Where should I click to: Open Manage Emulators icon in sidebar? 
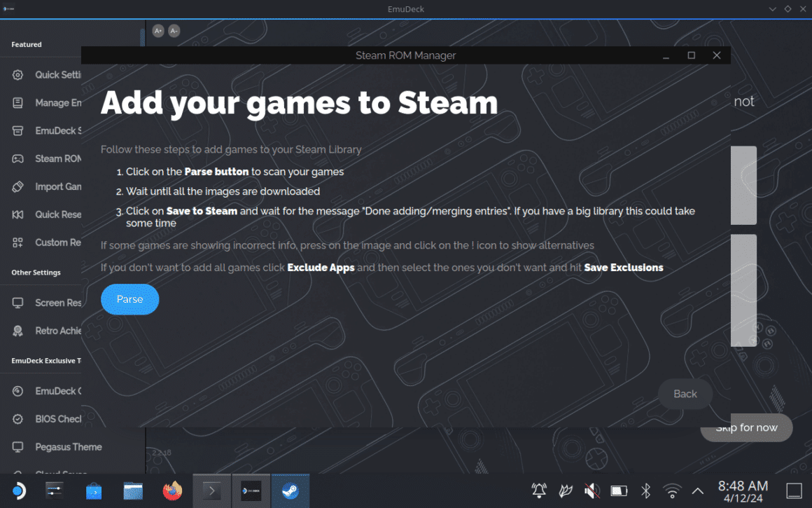tap(17, 102)
